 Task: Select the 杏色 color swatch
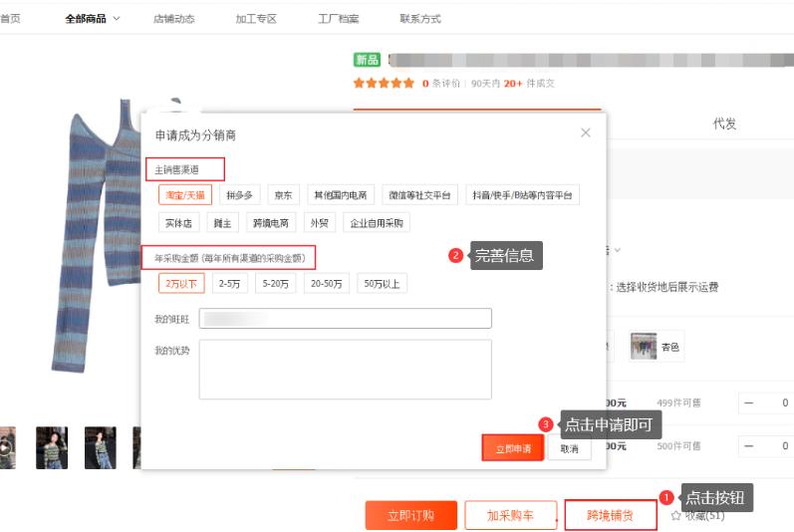tap(657, 347)
